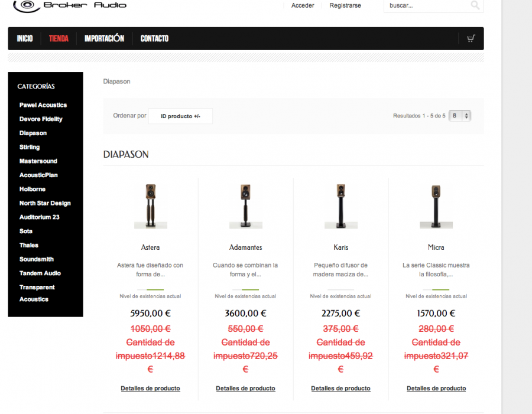Click the 'Pequeño difusor de madera' description
This screenshot has height=414, width=532.
(340, 269)
